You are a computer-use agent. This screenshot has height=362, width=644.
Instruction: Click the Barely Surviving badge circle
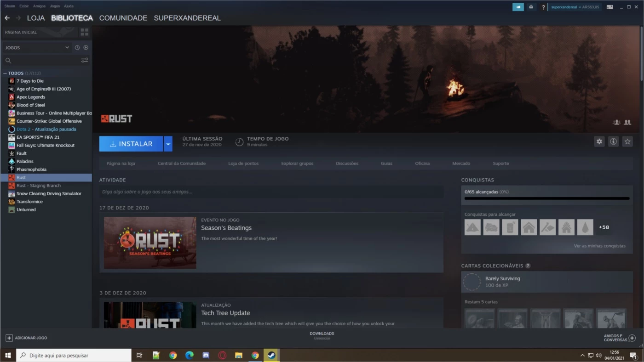click(x=471, y=282)
